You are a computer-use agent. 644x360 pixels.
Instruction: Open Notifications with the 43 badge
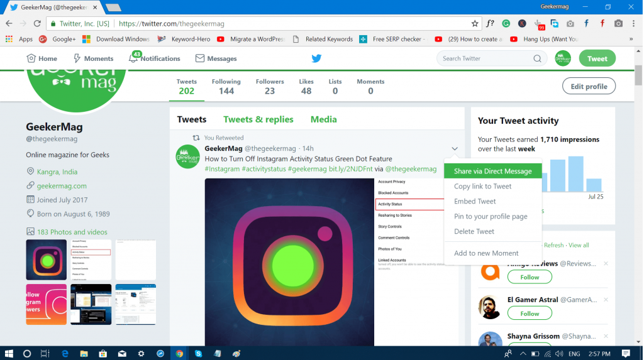pos(155,58)
